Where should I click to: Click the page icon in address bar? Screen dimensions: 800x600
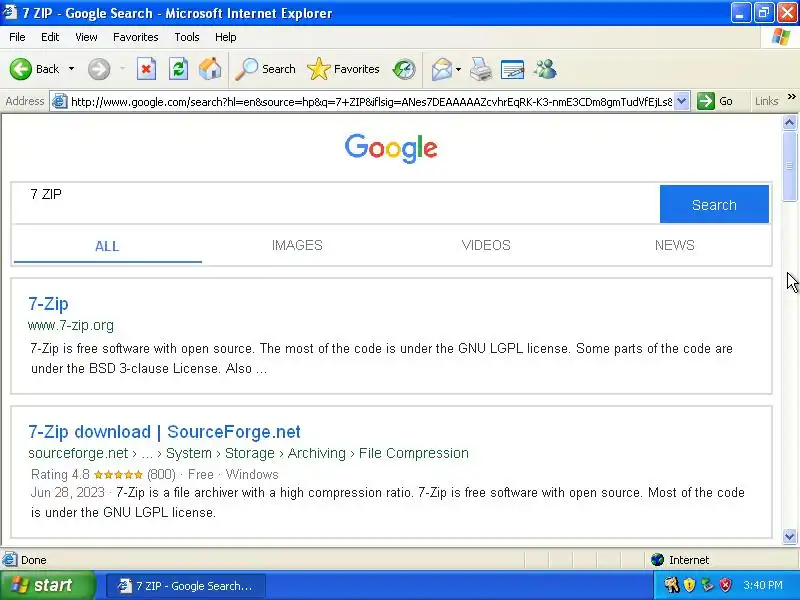pos(60,101)
